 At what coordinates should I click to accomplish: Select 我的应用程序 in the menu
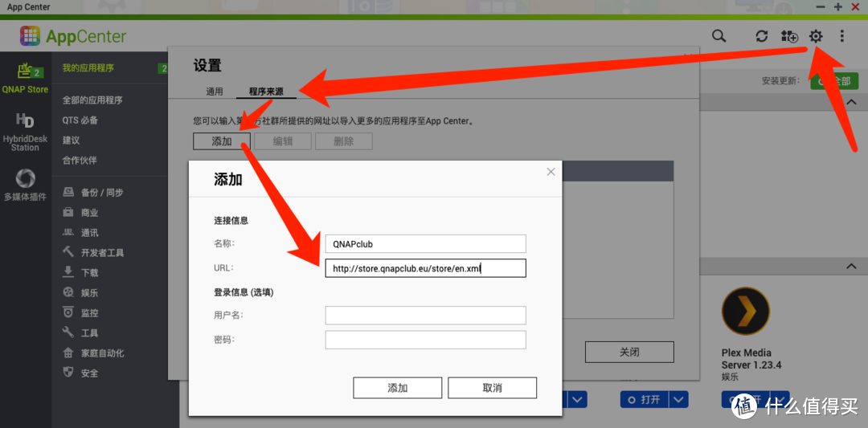88,68
